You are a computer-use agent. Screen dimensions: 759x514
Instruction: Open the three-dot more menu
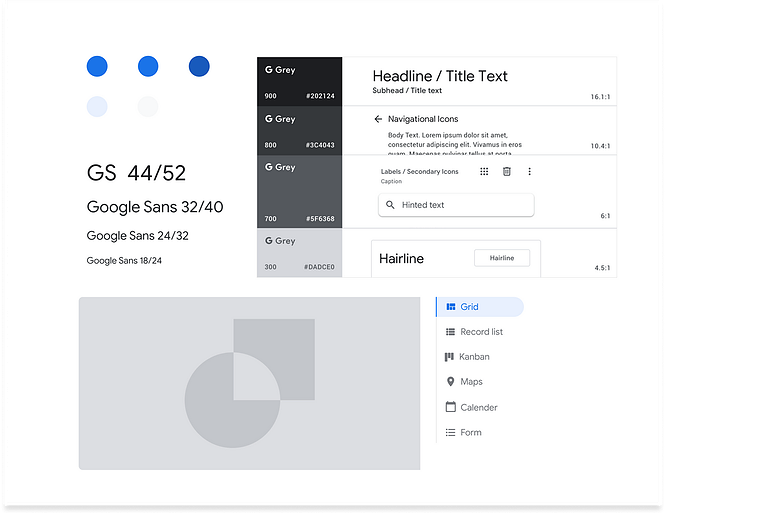530,171
